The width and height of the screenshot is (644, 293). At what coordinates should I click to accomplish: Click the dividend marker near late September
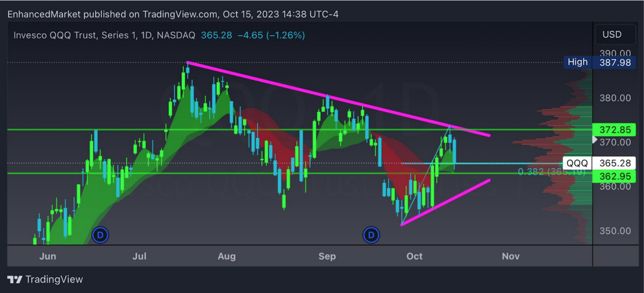371,235
